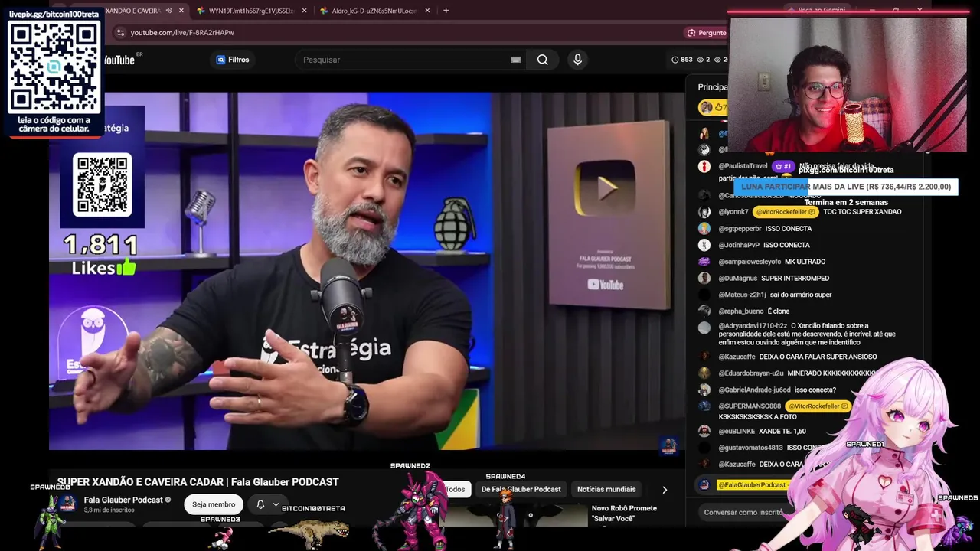
Task: Click @VitorRockefeller mention in @lyonnk7 message
Action: pyautogui.click(x=786, y=212)
